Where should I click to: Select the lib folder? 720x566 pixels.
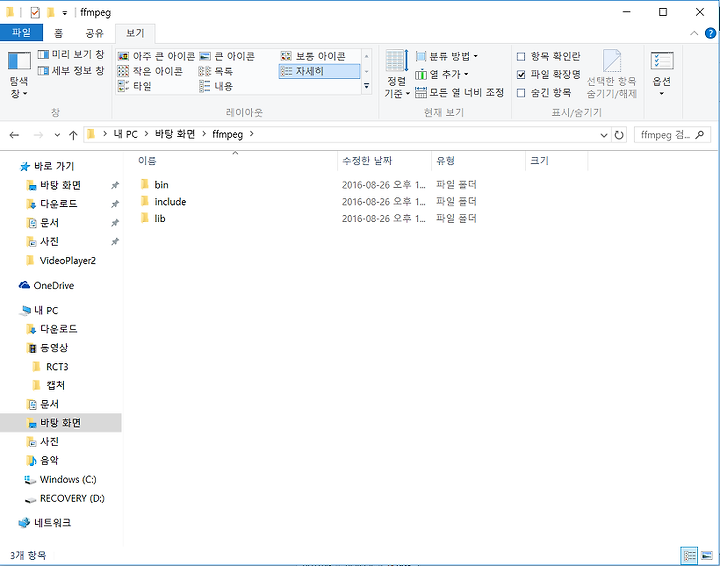(x=159, y=219)
